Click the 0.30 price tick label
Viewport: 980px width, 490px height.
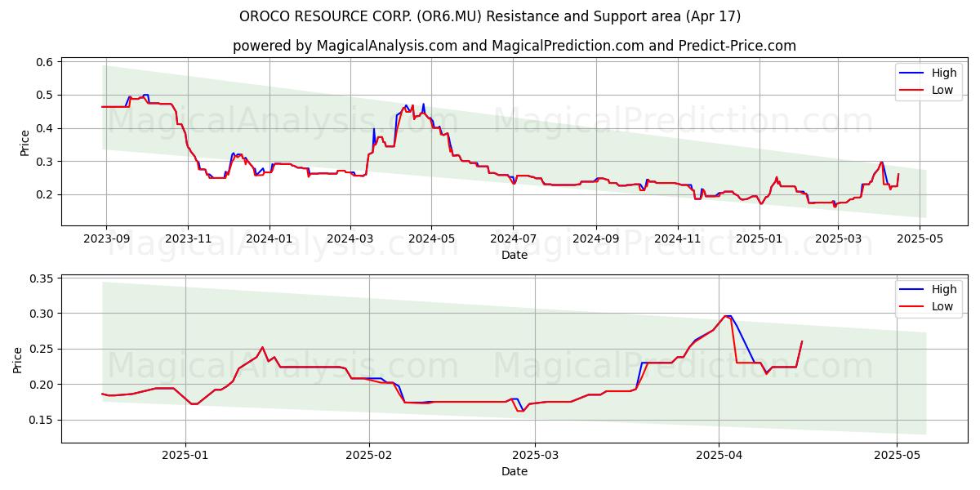pyautogui.click(x=42, y=314)
